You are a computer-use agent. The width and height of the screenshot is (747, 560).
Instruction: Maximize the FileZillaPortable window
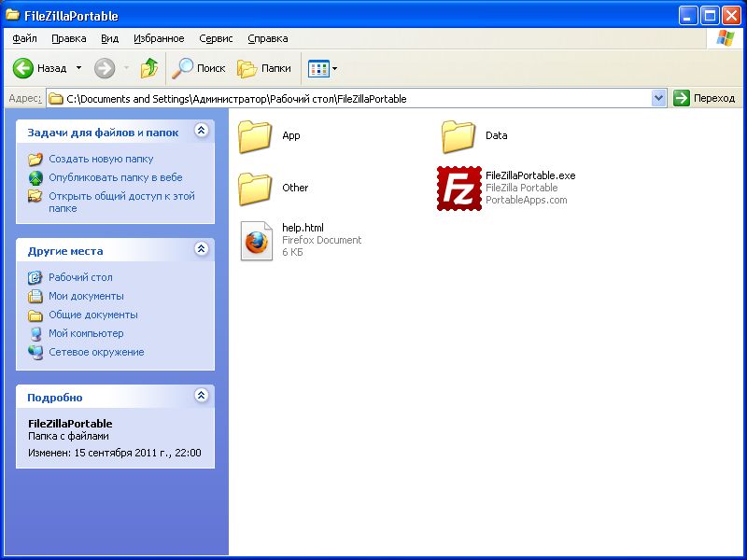point(710,15)
